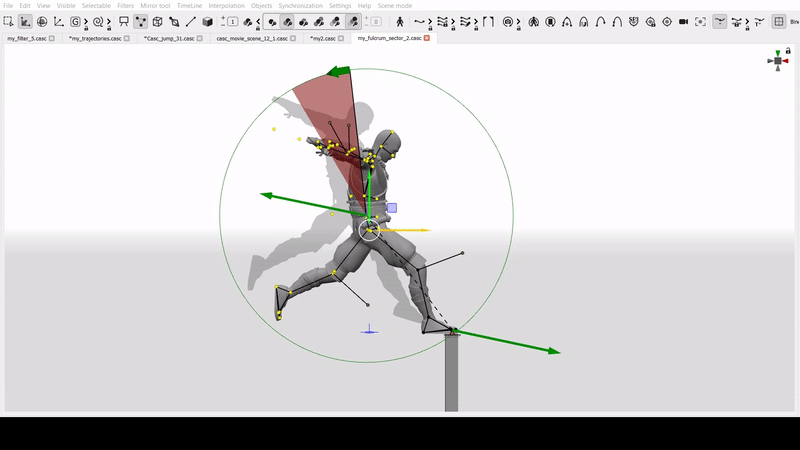
Task: Select the rectangle selection tool icon
Action: tap(9, 21)
